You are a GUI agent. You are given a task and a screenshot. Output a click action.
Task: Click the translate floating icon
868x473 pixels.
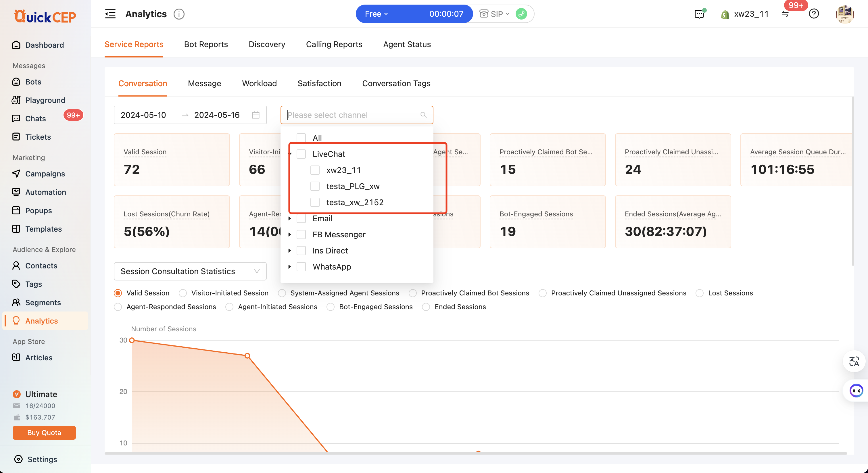[854, 361]
